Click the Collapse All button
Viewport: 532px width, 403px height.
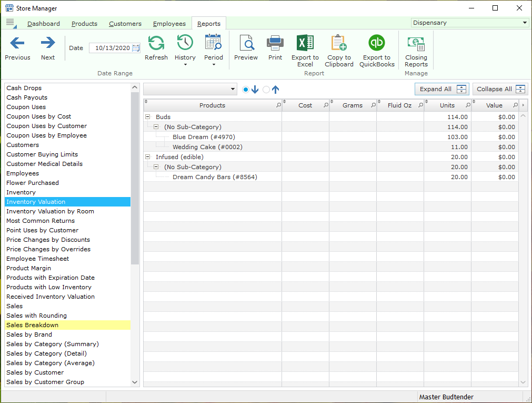[499, 89]
